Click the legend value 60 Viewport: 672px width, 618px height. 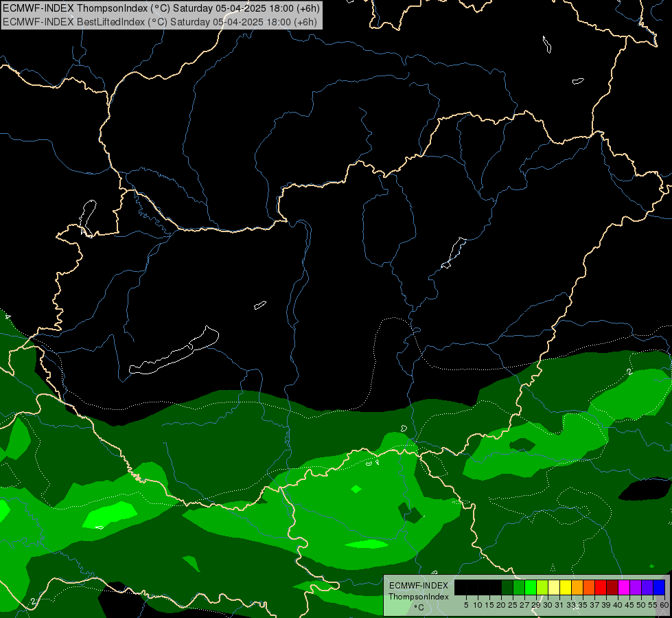click(x=664, y=605)
